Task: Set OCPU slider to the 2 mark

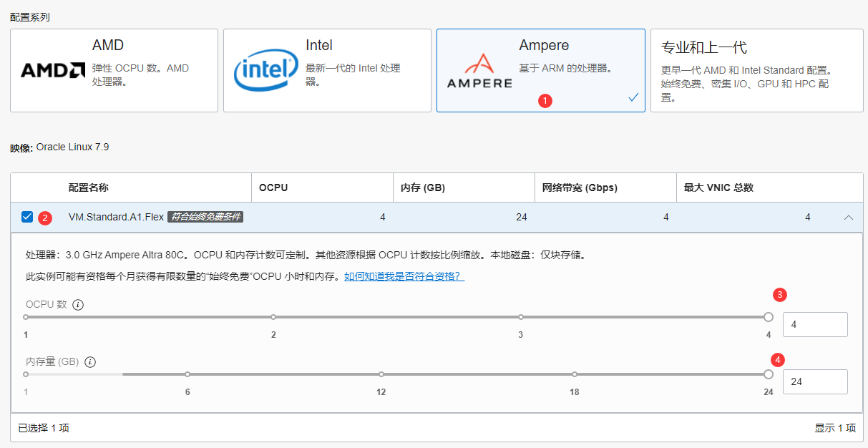Action: (273, 317)
